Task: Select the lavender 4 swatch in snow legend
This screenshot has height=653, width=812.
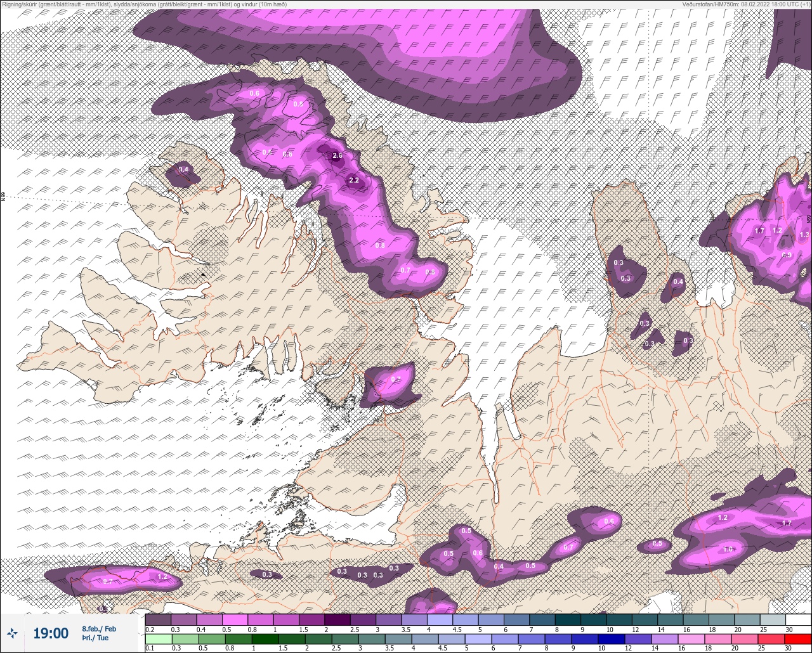Action: (440, 619)
